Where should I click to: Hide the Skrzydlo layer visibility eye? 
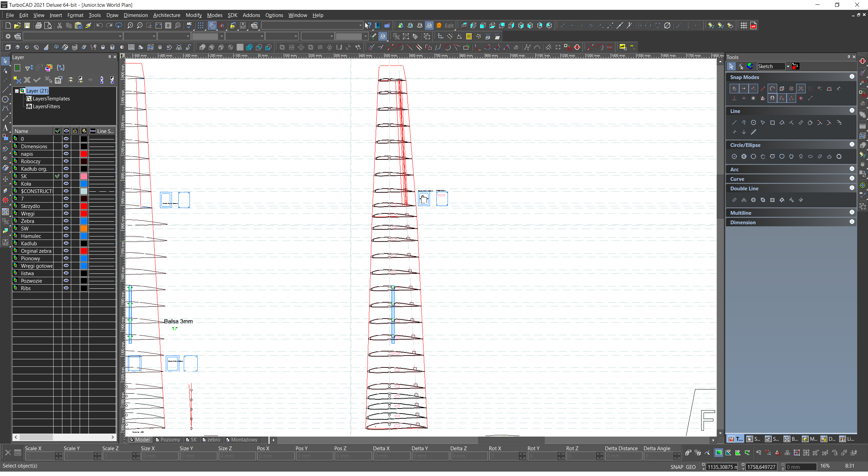[66, 206]
